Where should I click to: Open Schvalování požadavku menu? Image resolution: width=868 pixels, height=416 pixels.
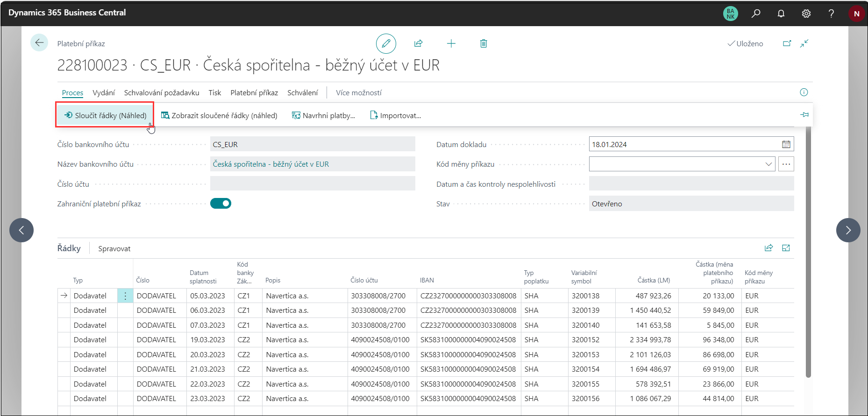(162, 93)
